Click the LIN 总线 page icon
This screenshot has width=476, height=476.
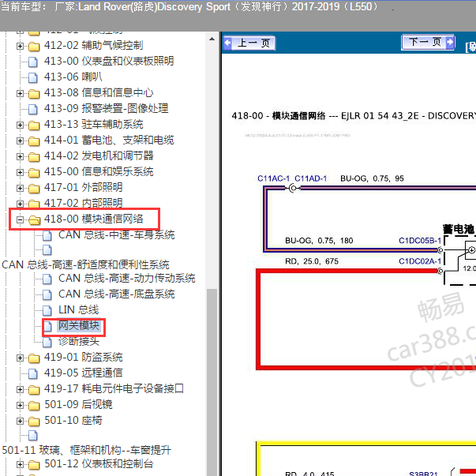[47, 310]
